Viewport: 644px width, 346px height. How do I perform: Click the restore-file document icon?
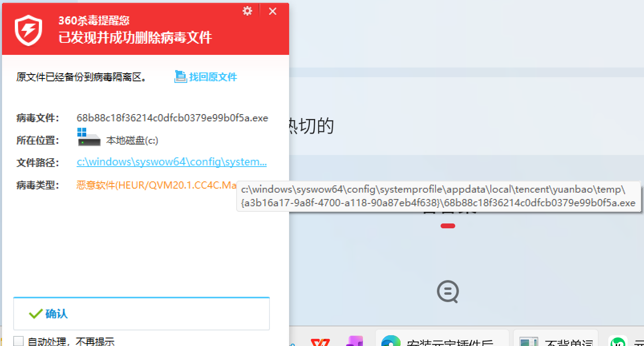[x=180, y=76]
